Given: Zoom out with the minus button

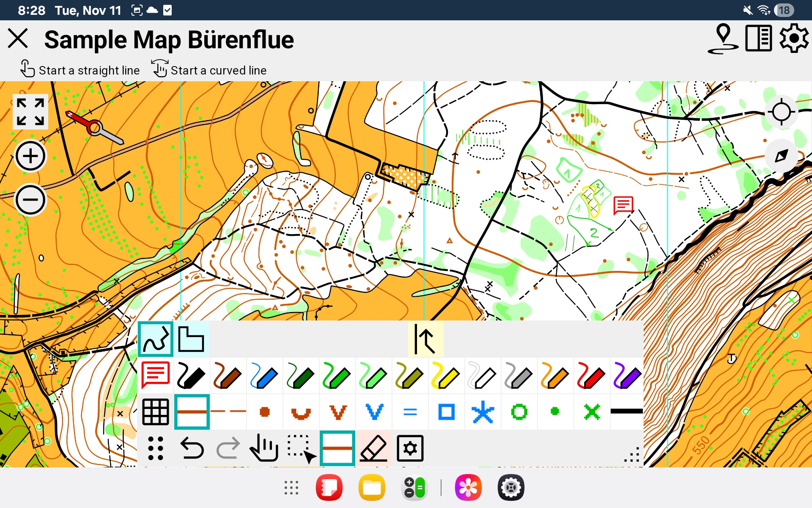Looking at the screenshot, I should 30,200.
